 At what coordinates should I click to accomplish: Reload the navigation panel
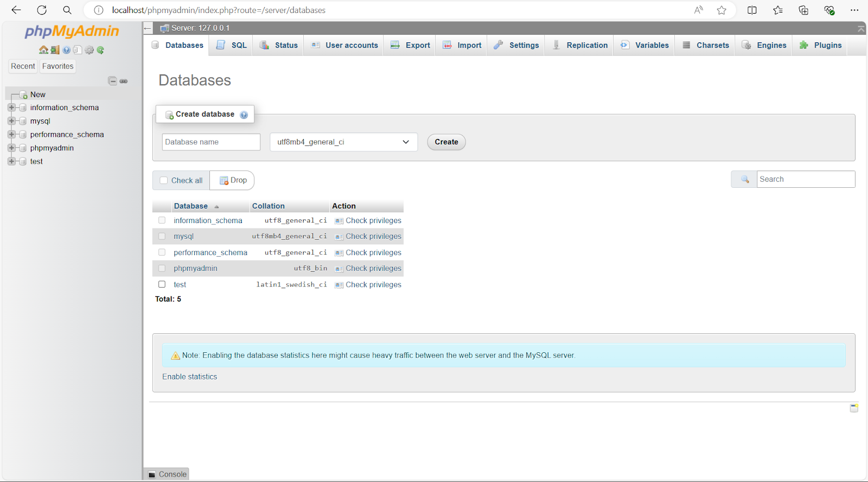coord(100,50)
